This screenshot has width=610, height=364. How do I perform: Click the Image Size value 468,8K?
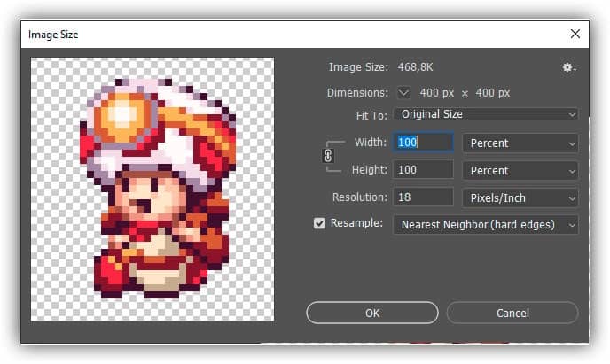point(415,67)
